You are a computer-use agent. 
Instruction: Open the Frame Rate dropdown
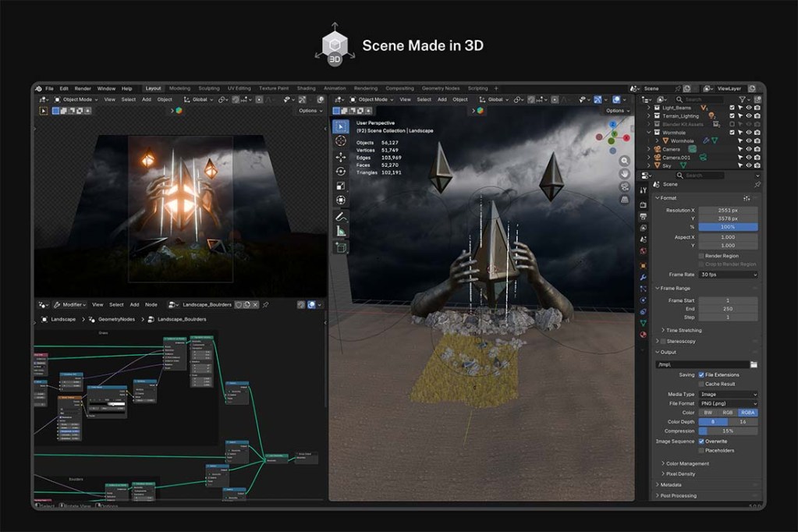pos(729,275)
